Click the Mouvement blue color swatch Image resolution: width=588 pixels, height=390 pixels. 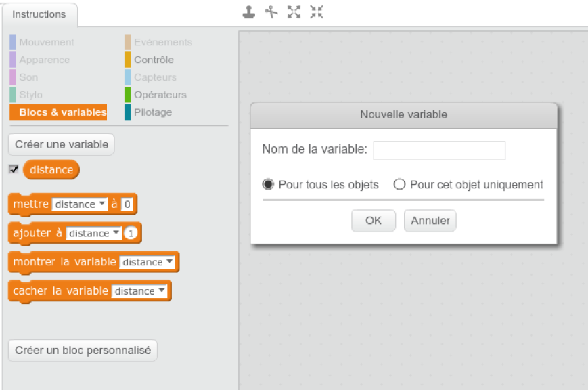click(x=13, y=42)
